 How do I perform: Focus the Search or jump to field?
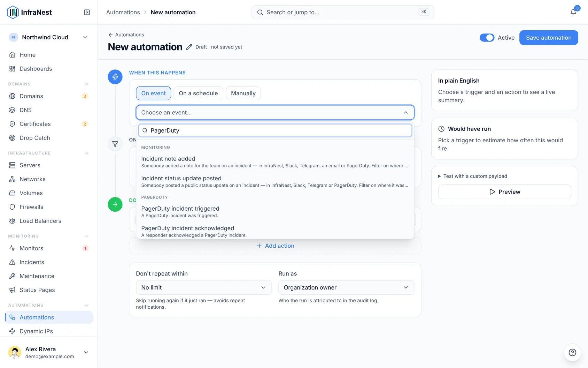tap(343, 12)
